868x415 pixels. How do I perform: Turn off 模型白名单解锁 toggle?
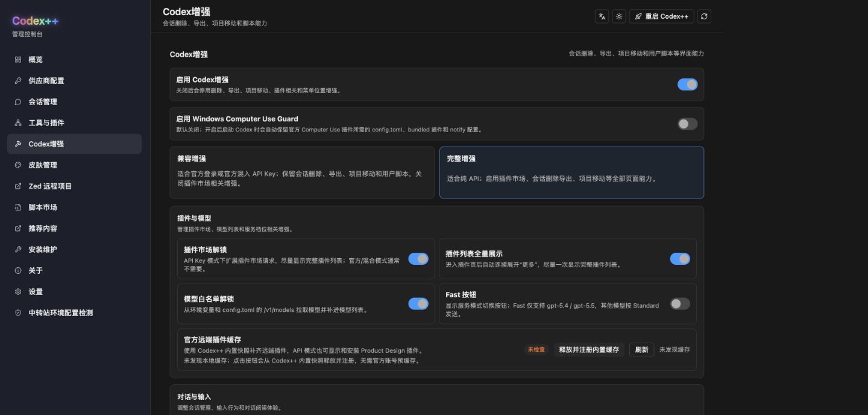(x=418, y=304)
